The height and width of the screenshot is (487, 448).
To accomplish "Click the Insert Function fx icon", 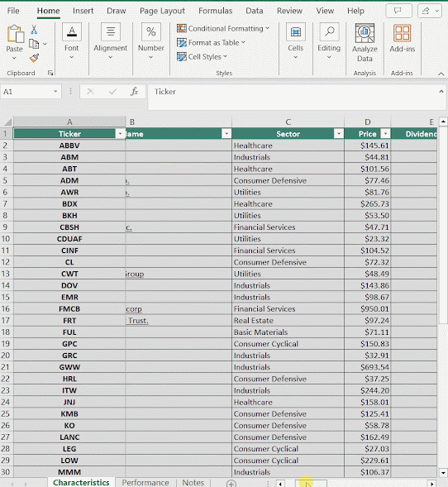I will coord(134,92).
